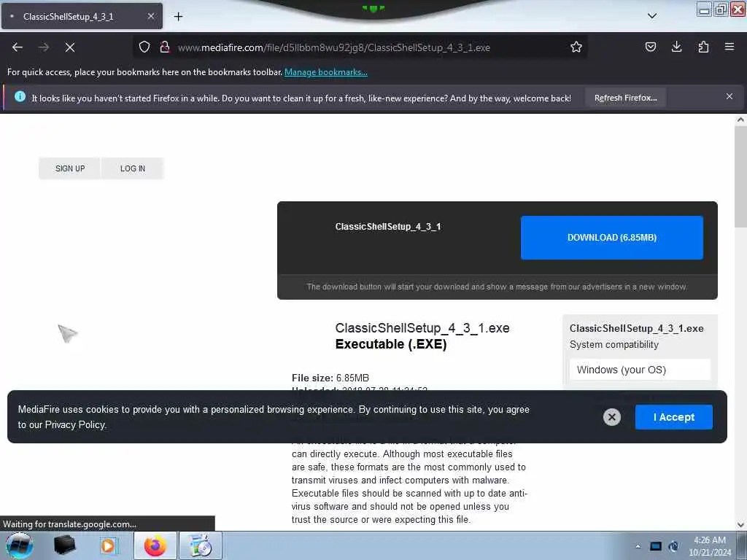Click the Executable (.EXE) heading
747x560 pixels.
click(x=391, y=344)
